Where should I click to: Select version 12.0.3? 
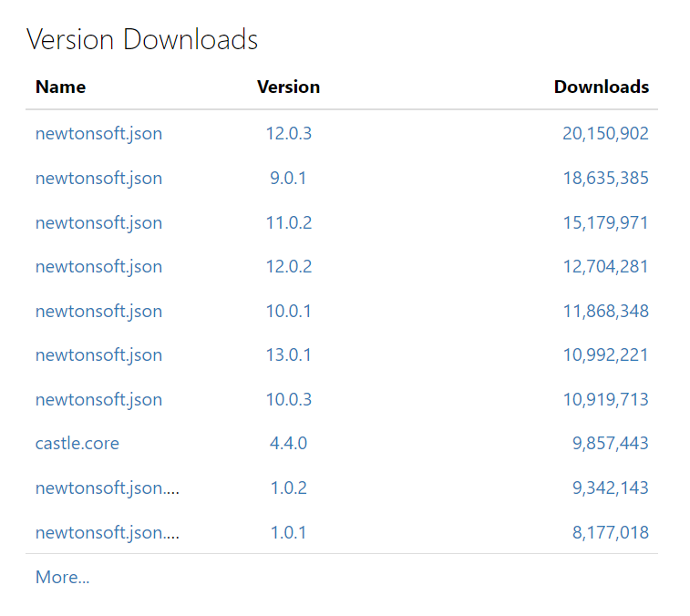point(289,134)
